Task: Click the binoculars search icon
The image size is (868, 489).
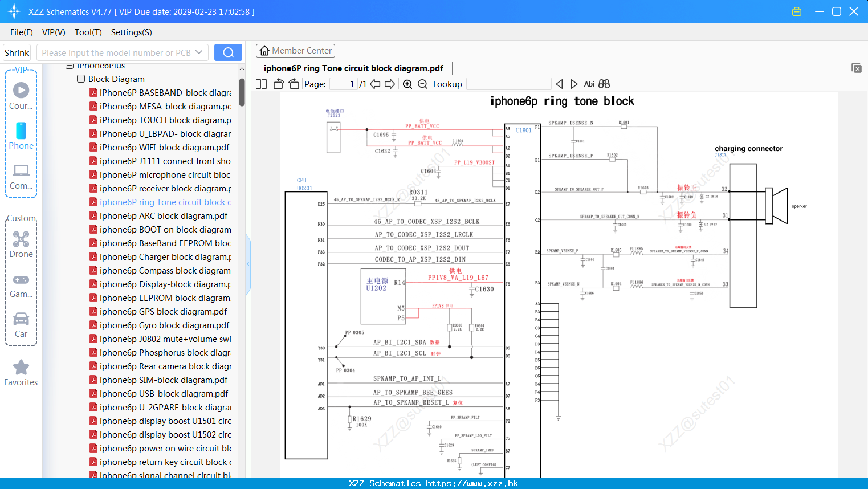Action: point(604,84)
